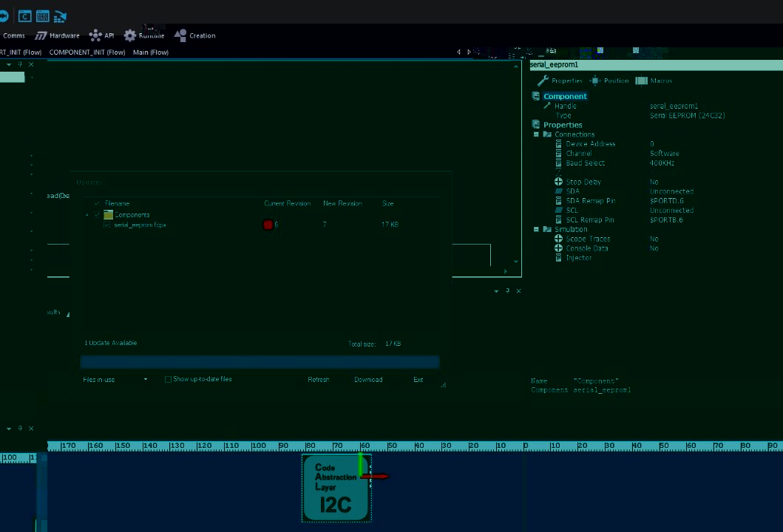Click the green Y-axis handle on component
This screenshot has width=783, height=532.
(x=360, y=465)
